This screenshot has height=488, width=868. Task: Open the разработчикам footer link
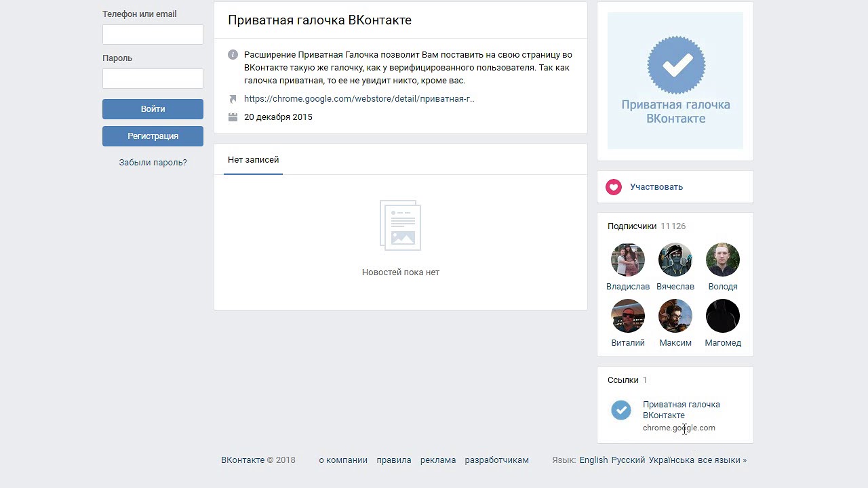(x=496, y=460)
